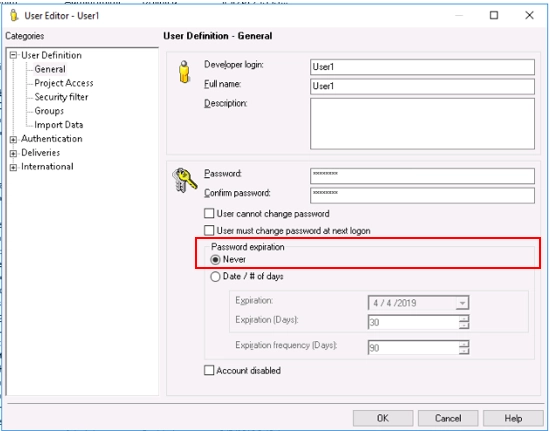Expand the International category
This screenshot has width=550, height=431.
[13, 167]
